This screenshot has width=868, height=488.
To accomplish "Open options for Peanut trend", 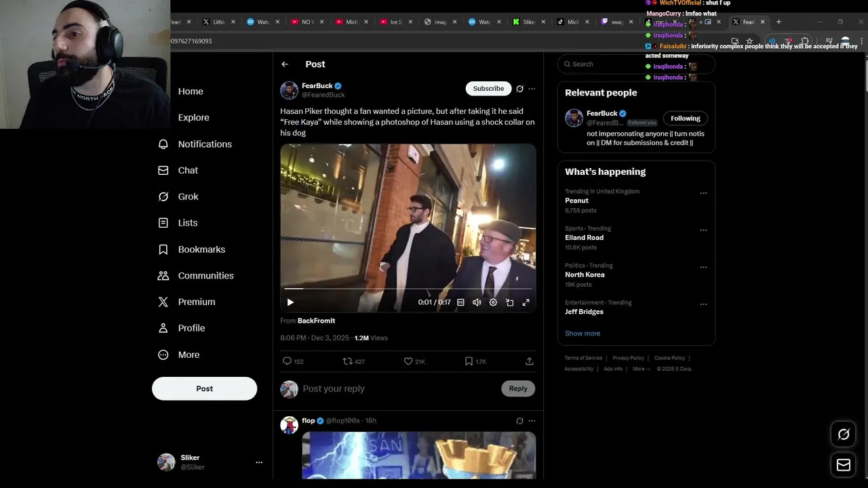I will 703,193.
